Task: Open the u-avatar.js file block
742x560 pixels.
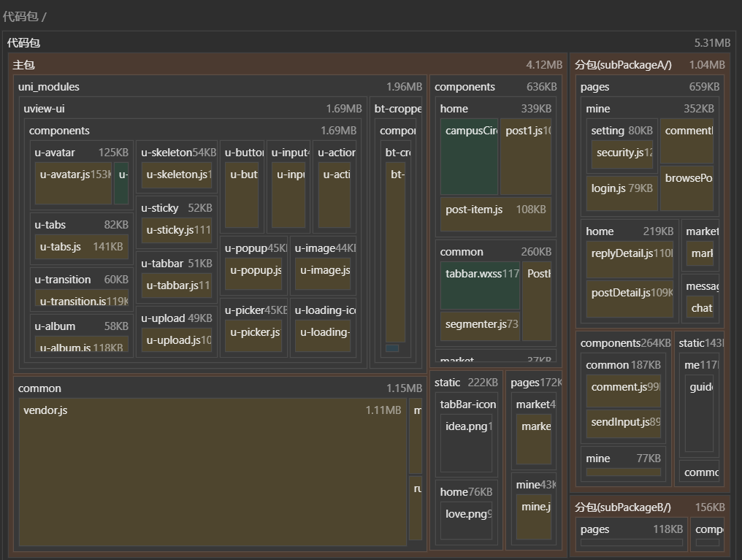Action: [73, 183]
